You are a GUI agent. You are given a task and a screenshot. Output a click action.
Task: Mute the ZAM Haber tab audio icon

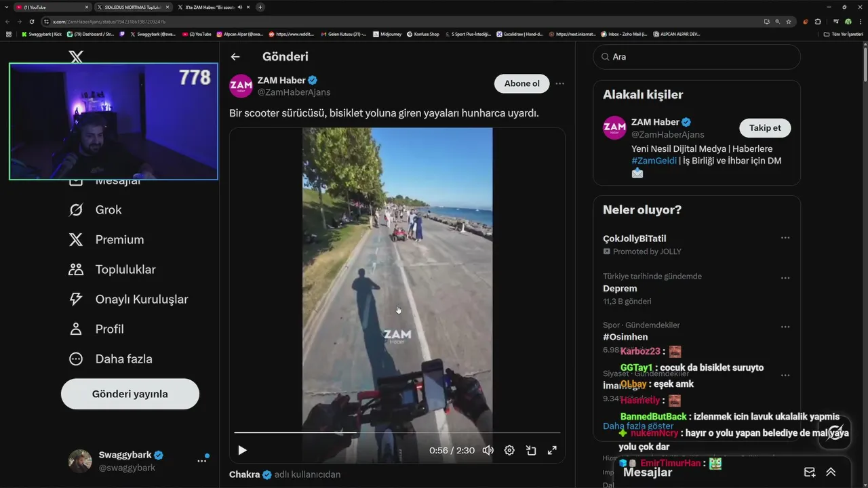tap(240, 7)
